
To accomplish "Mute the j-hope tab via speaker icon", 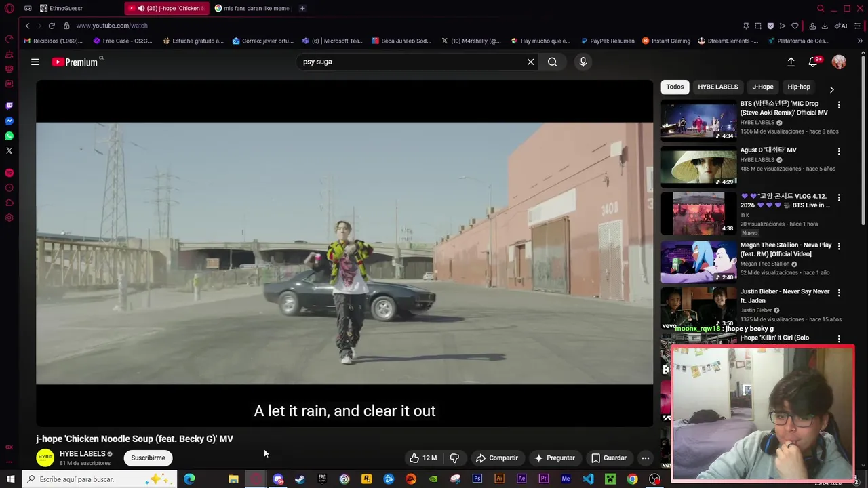I will coord(141,8).
